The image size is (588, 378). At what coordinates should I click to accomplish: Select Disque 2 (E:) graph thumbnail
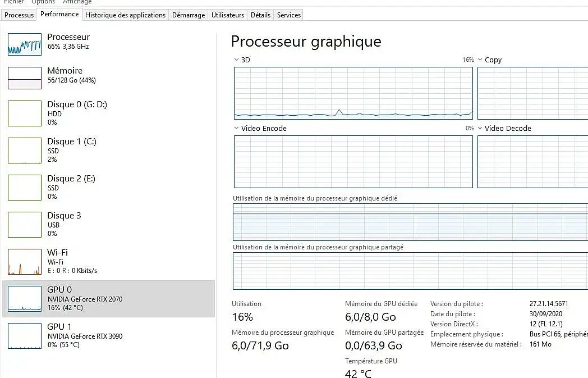[25, 187]
